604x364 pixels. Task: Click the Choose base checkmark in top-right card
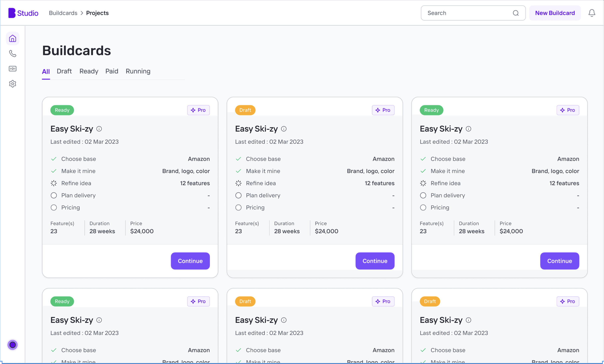click(423, 159)
